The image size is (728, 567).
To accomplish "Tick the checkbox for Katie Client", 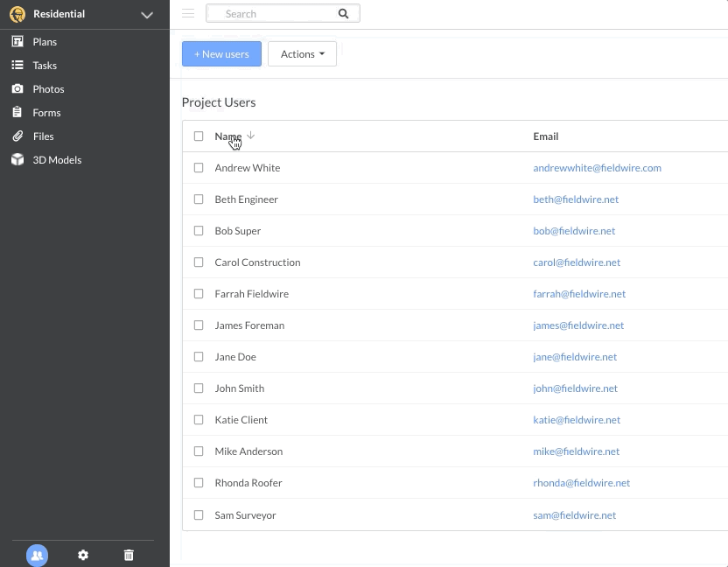I will coord(199,420).
